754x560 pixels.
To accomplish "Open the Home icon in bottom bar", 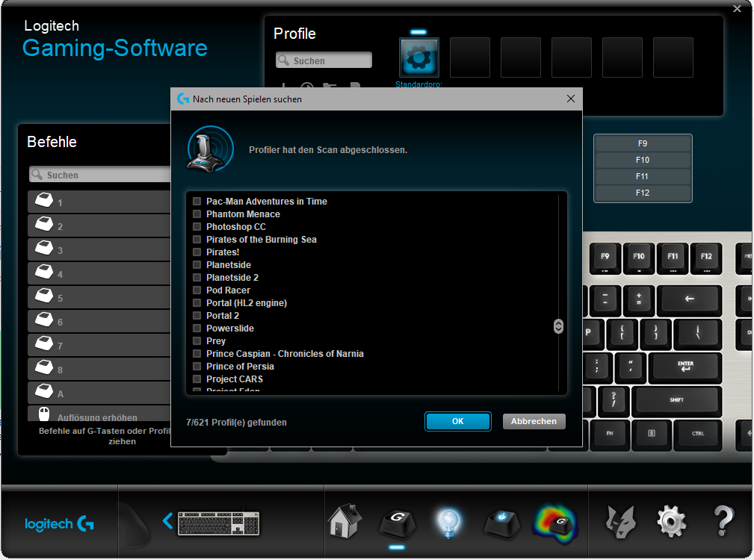I will [x=344, y=521].
